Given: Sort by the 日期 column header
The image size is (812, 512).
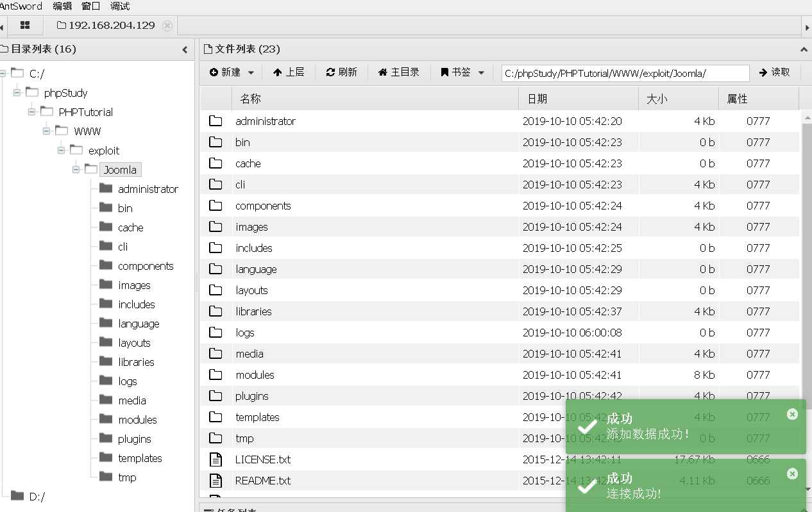Looking at the screenshot, I should 579,99.
